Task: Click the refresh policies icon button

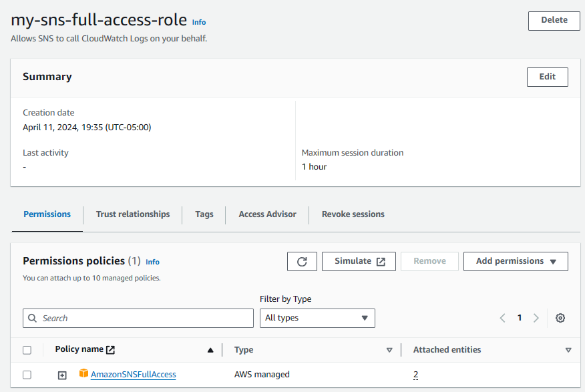Action: [302, 262]
